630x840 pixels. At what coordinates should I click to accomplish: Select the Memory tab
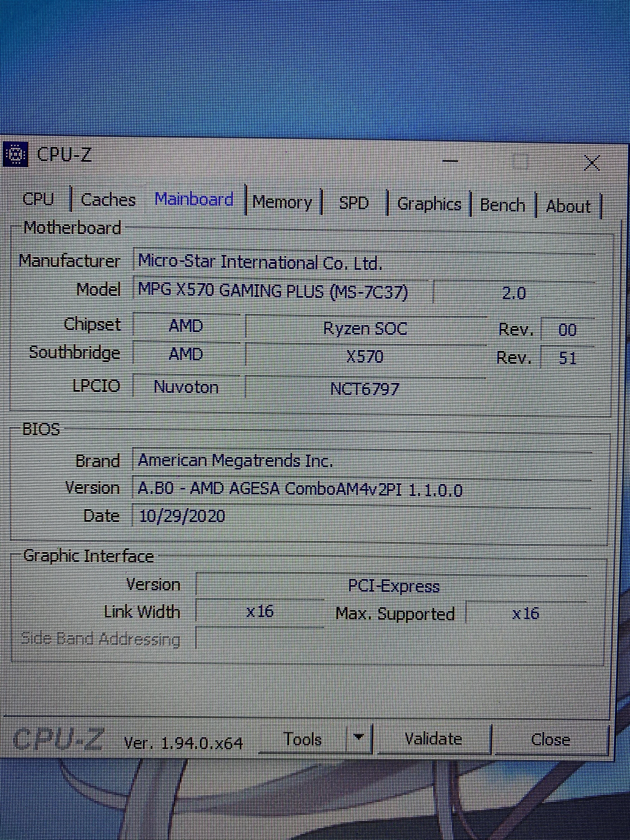coord(282,202)
